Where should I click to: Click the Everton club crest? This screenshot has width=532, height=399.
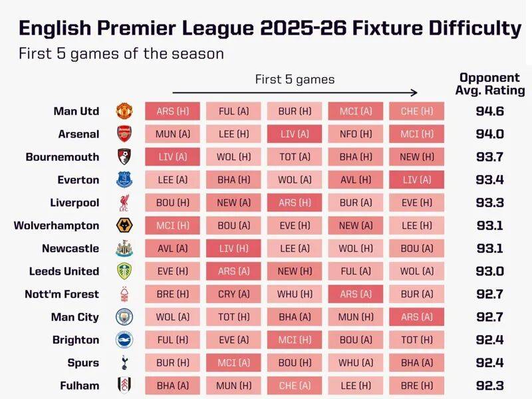pyautogui.click(x=124, y=180)
